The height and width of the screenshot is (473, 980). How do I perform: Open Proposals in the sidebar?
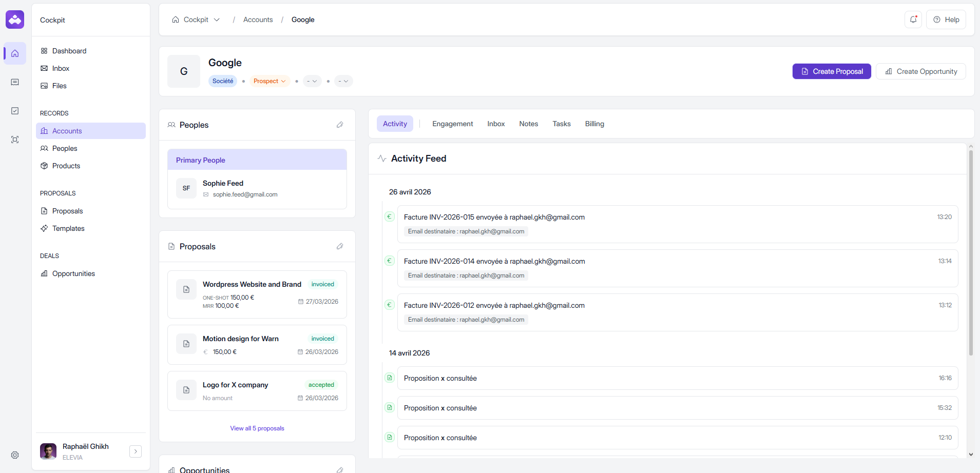[91, 211]
